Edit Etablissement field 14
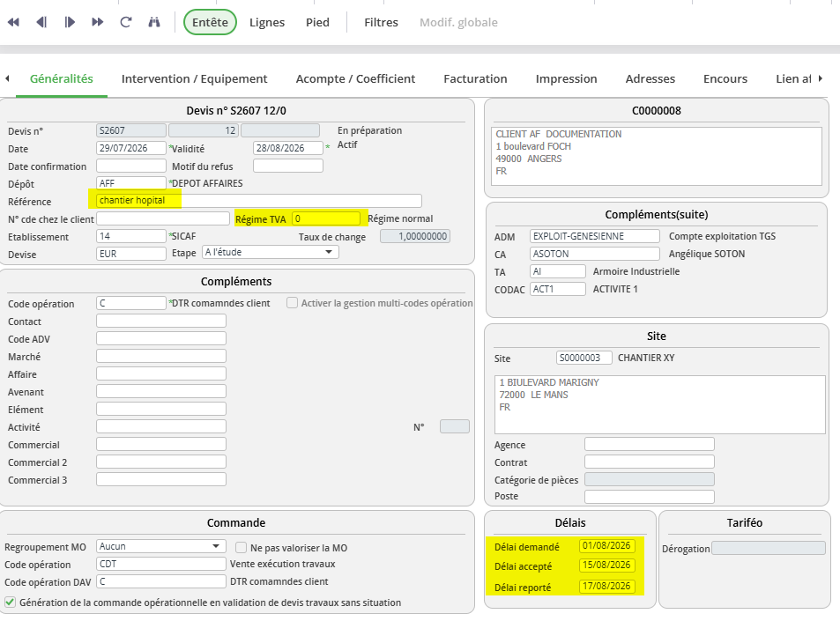 tap(131, 236)
